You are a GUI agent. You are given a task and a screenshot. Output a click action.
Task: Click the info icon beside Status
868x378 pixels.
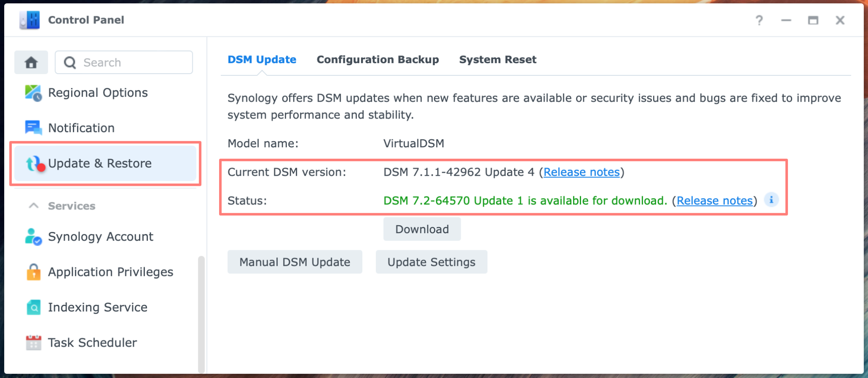[771, 199]
